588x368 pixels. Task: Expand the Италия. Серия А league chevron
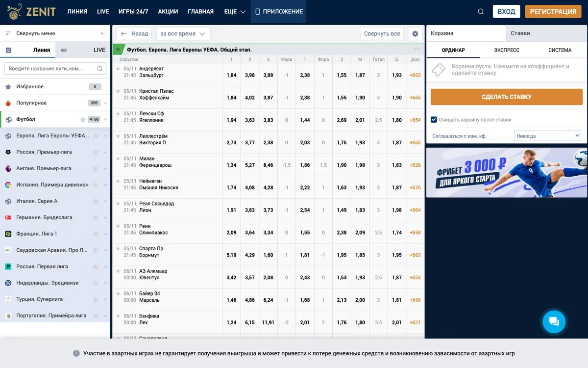point(105,201)
